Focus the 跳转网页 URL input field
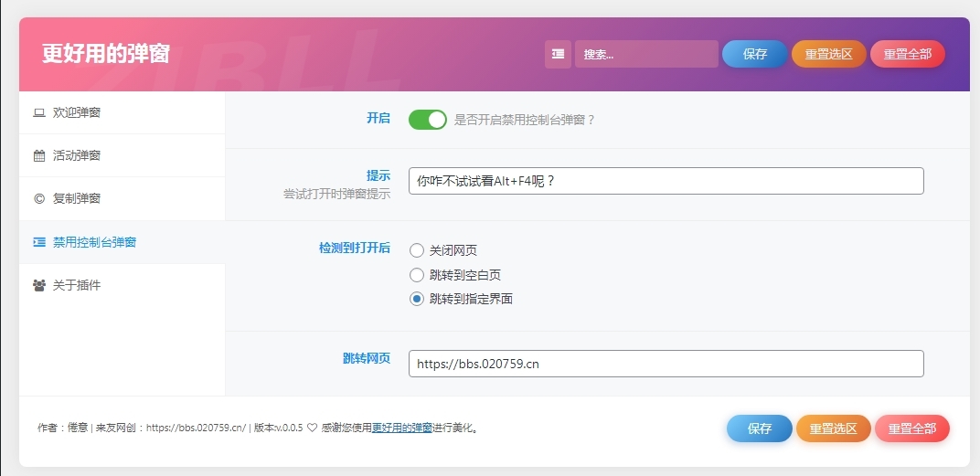This screenshot has width=980, height=476. pos(666,364)
